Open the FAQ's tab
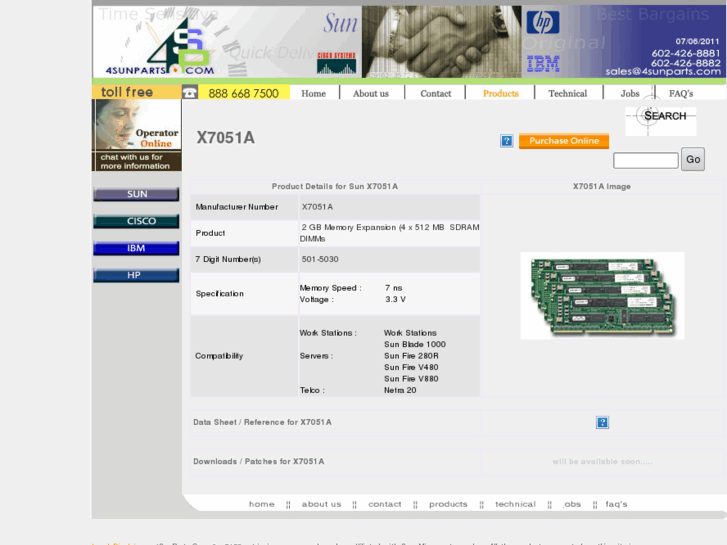The height and width of the screenshot is (545, 727). pyautogui.click(x=681, y=93)
